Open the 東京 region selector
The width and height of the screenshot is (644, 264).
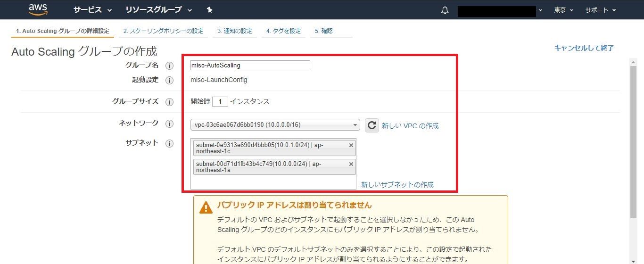pyautogui.click(x=563, y=10)
